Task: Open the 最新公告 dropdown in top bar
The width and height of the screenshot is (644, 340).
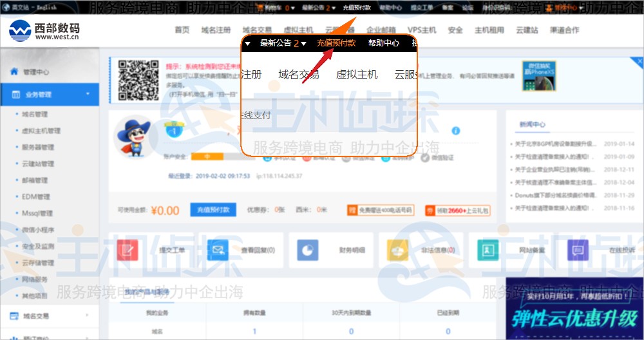Action: [x=319, y=8]
